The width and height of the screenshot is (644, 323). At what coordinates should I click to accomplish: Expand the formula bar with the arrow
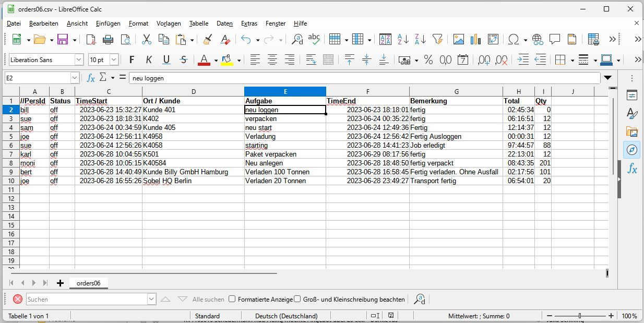[x=607, y=78]
